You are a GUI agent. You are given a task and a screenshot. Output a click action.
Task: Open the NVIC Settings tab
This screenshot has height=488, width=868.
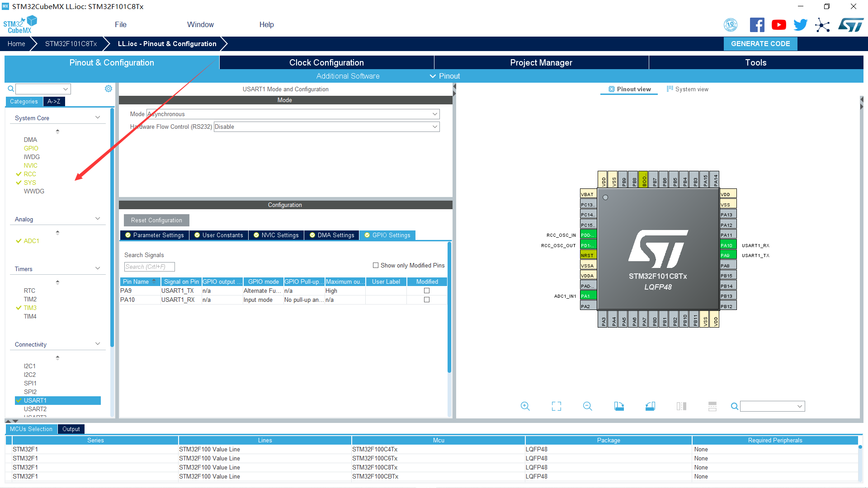pos(276,235)
